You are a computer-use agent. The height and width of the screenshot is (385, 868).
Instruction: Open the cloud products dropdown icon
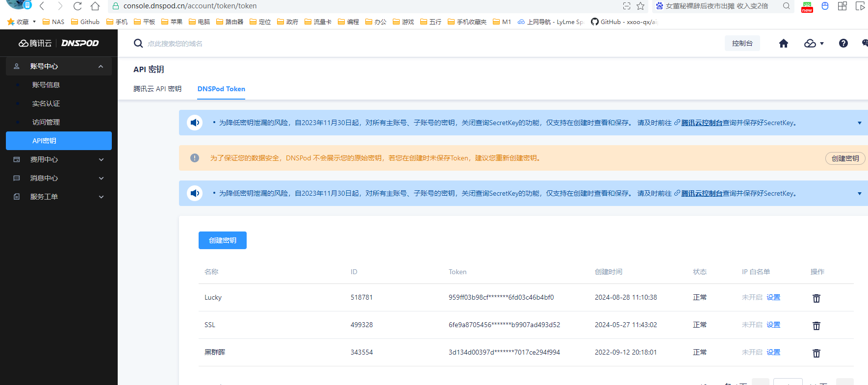pos(814,43)
